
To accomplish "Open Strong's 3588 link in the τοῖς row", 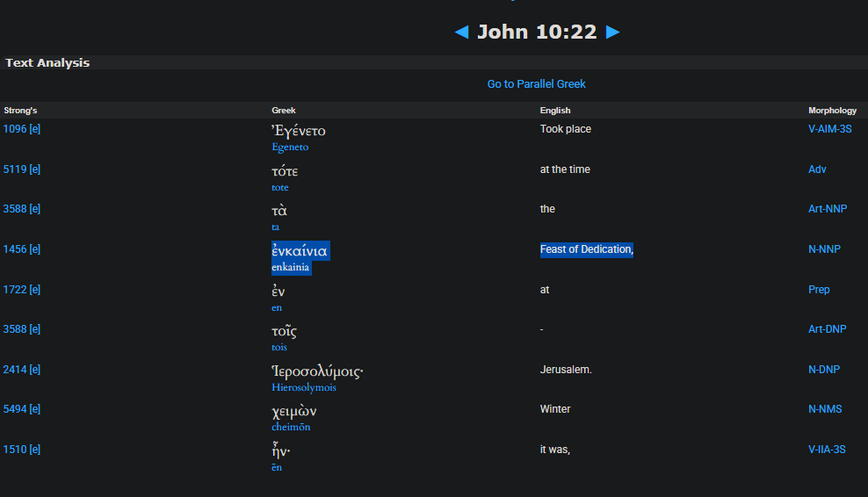I will [x=15, y=329].
